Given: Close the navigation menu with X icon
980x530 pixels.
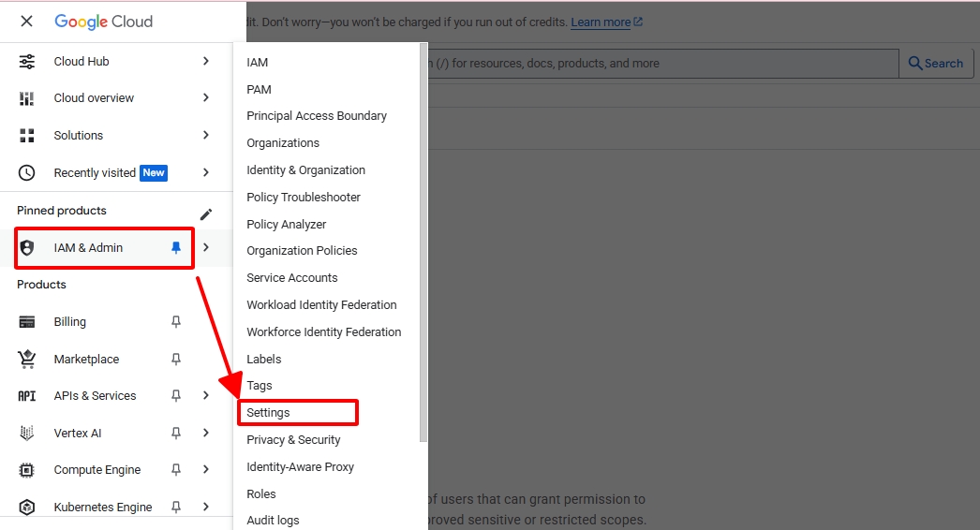Looking at the screenshot, I should [26, 22].
